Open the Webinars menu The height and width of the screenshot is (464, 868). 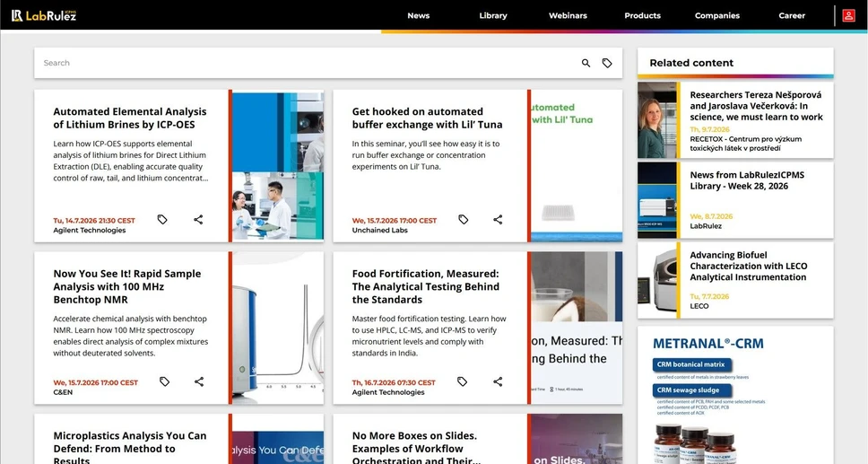click(x=568, y=15)
